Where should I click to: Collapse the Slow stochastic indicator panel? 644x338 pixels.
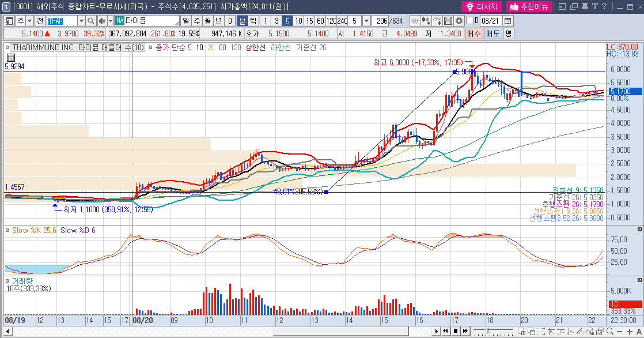(x=639, y=229)
